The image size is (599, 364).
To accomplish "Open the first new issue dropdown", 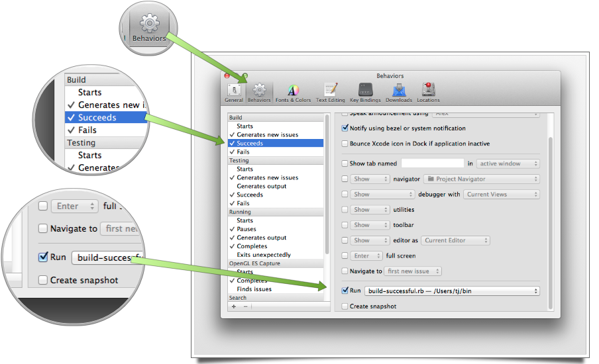I will tap(413, 271).
